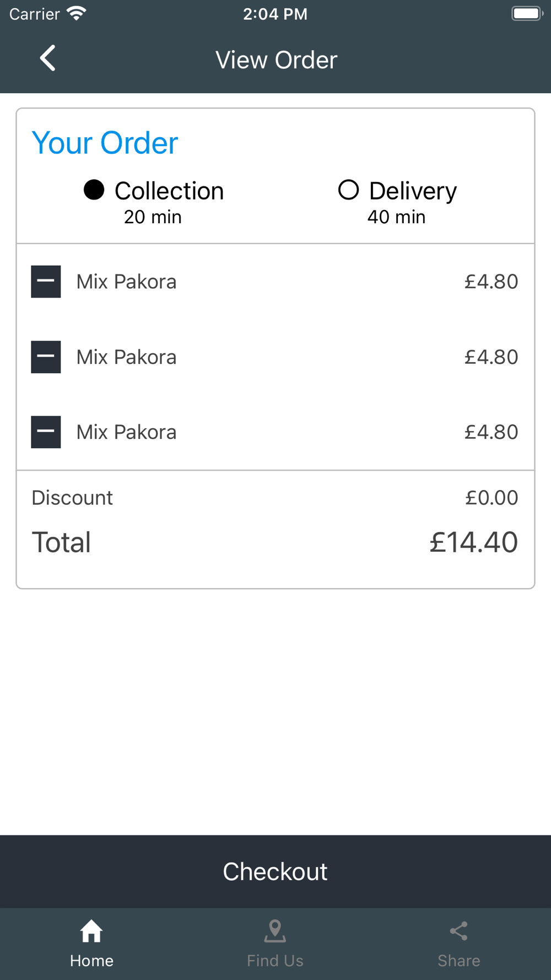Remove the first Mix Pakora item

tap(46, 282)
